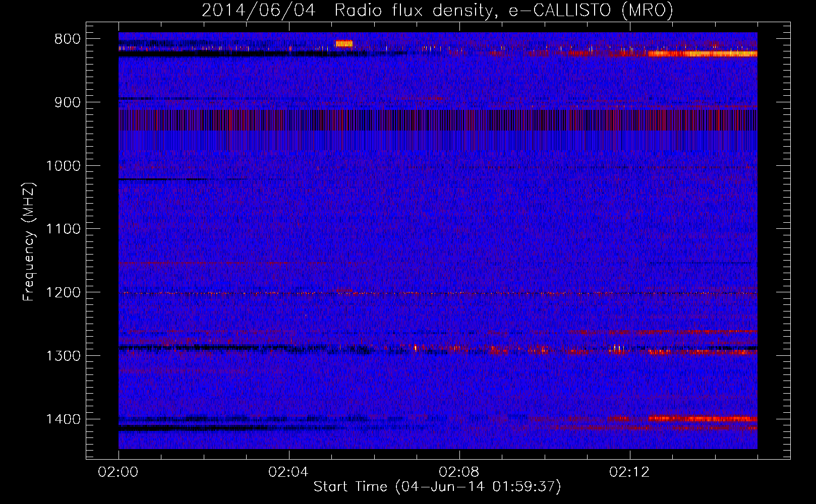Click the bright yellow band at top right
This screenshot has width=816, height=504.
(x=702, y=53)
